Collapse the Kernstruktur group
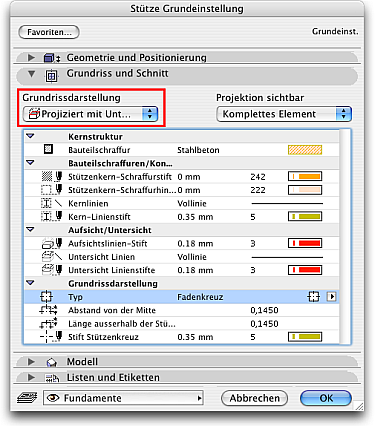This screenshot has width=375, height=426. pyautogui.click(x=30, y=136)
